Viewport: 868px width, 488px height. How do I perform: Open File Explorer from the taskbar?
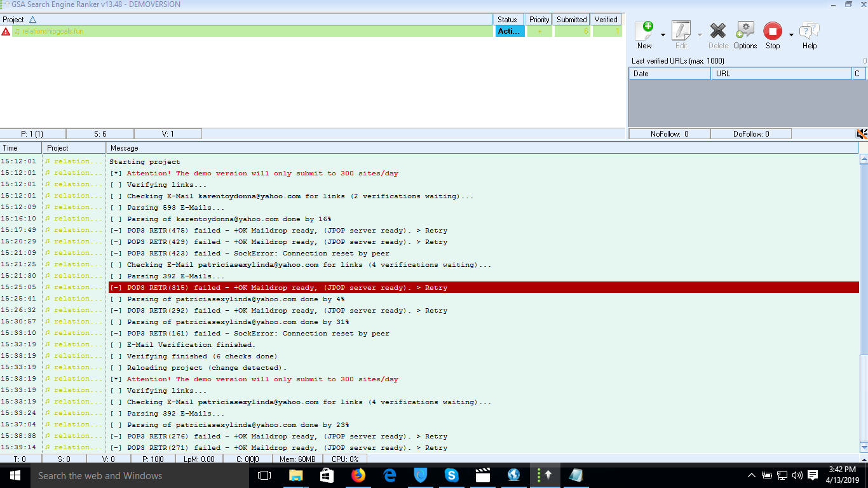(x=295, y=475)
